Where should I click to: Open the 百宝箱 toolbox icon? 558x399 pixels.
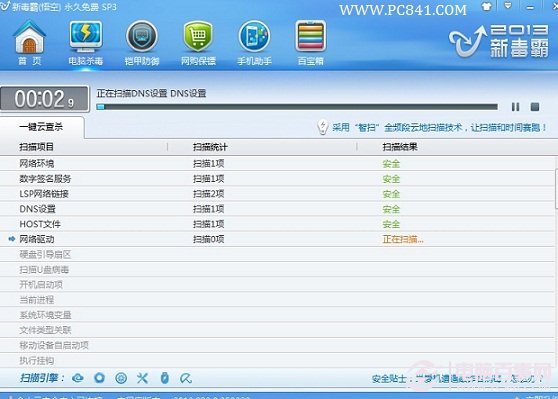click(311, 43)
